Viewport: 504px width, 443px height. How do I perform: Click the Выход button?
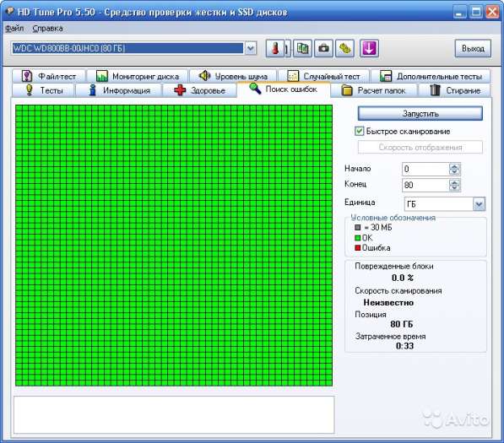click(x=473, y=48)
